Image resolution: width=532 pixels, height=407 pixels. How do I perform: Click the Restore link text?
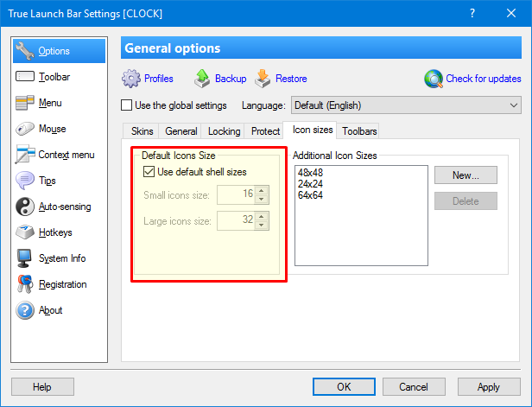click(291, 79)
